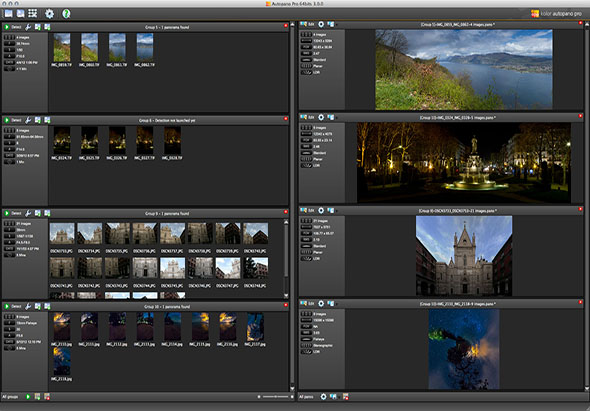
Task: Click Edit button of lake panorama
Action: coord(307,24)
